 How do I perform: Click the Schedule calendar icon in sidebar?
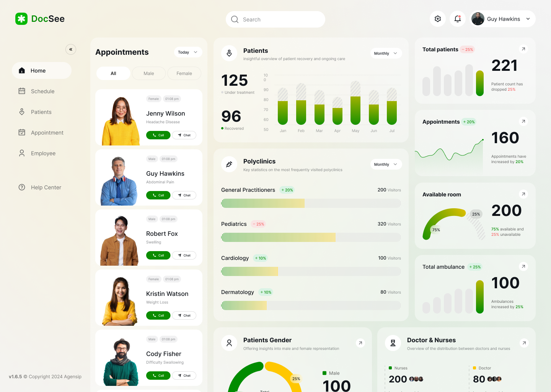point(22,91)
